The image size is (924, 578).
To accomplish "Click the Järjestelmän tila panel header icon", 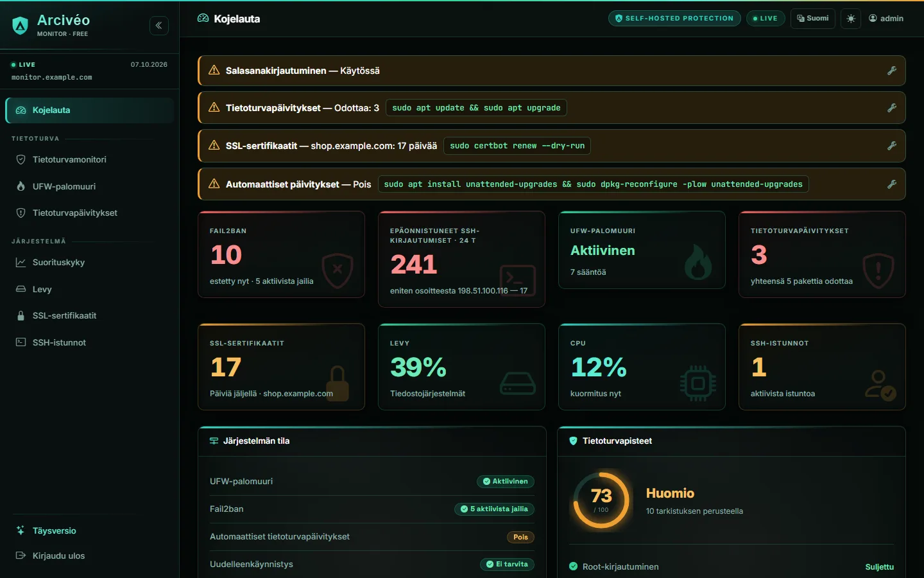I will [214, 441].
